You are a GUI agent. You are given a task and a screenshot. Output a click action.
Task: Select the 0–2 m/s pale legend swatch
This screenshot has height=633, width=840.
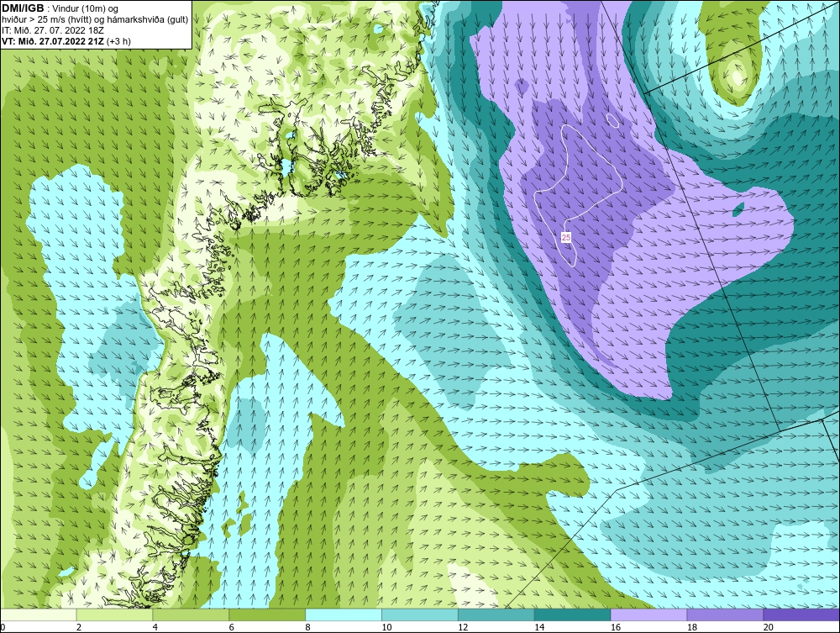click(39, 615)
